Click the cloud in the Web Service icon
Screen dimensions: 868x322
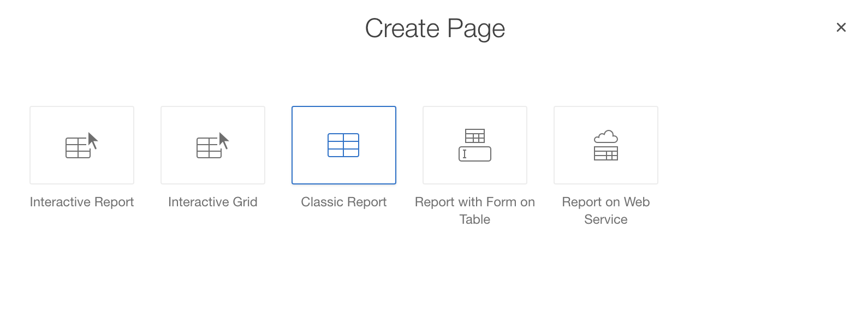[x=606, y=136]
